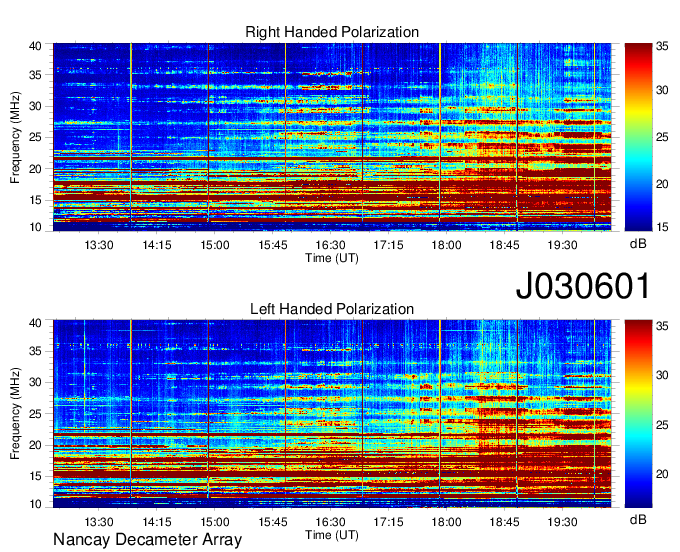Click the Right Handed Polarization spectrogram image
The width and height of the screenshot is (680, 552).
332,137
